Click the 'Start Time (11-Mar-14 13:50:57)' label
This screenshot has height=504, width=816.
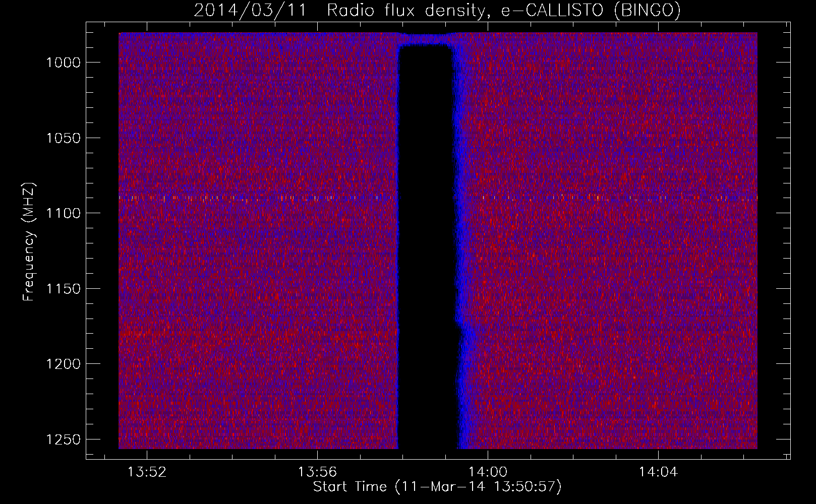coord(437,487)
